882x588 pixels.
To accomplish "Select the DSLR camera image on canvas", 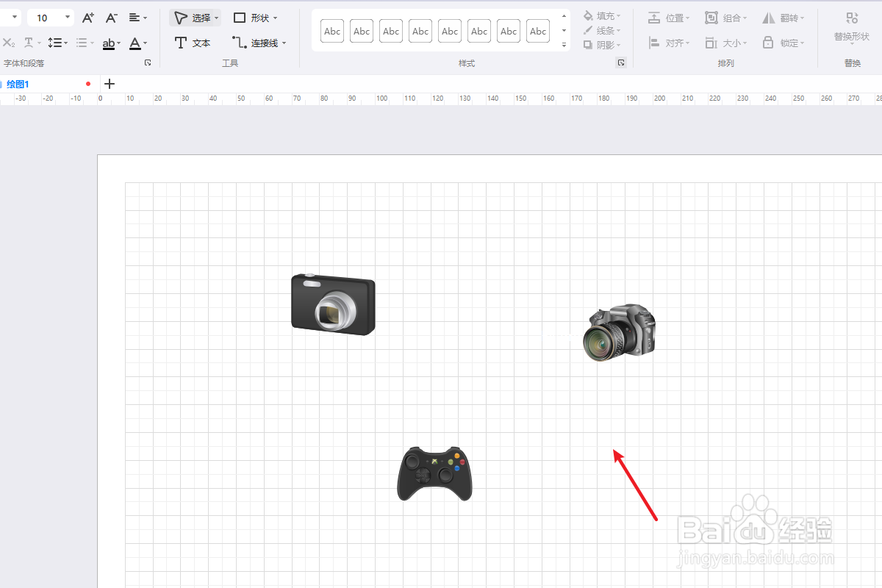I will 620,332.
